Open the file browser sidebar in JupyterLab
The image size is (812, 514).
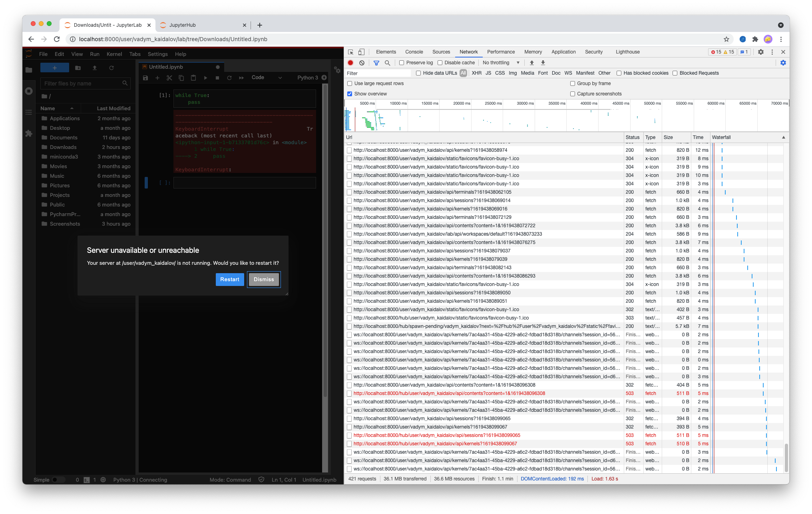point(29,69)
